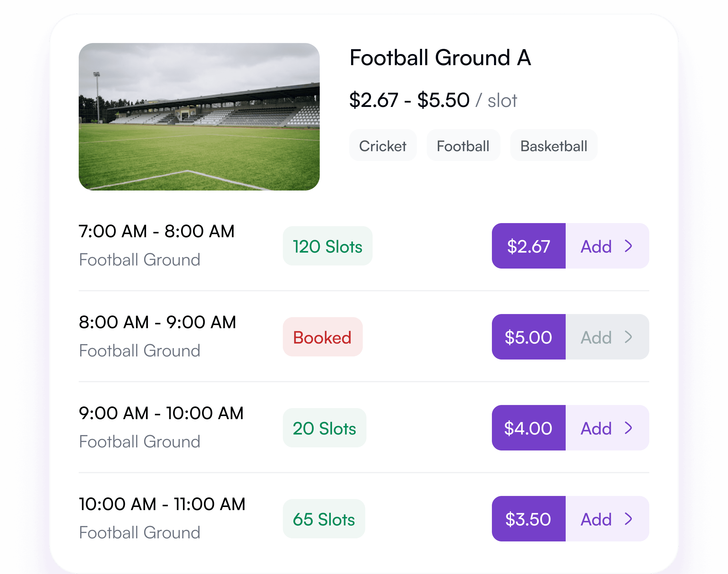Add the 10:00 AM - 11:00 AM slot
Image resolution: width=728 pixels, height=574 pixels.
pos(596,519)
